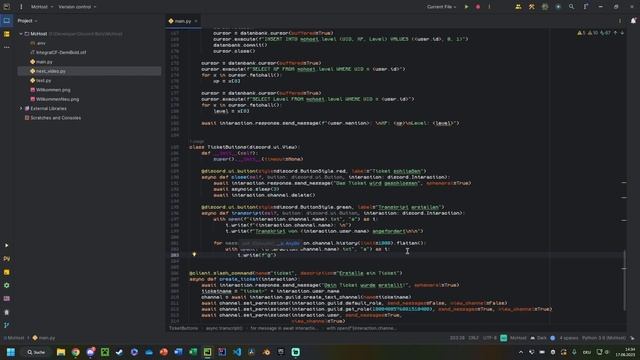This screenshot has width=640, height=360.
Task: Click the yellow intention lightbulb
Action: 194,254
